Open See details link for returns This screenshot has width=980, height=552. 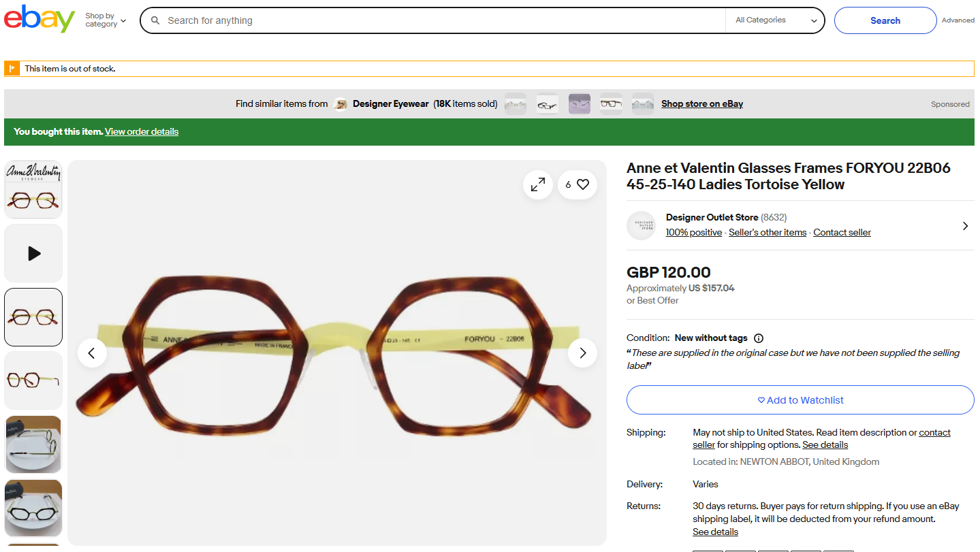[x=715, y=532]
